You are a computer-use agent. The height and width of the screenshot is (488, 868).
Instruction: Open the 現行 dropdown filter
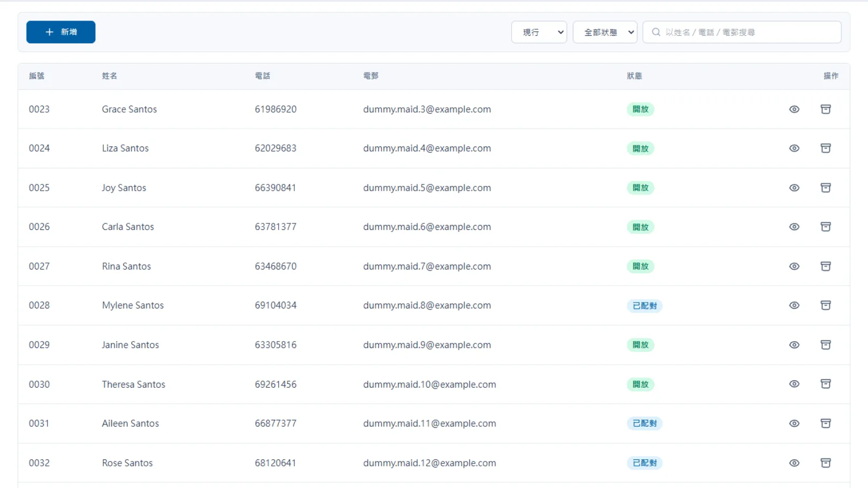click(x=539, y=32)
